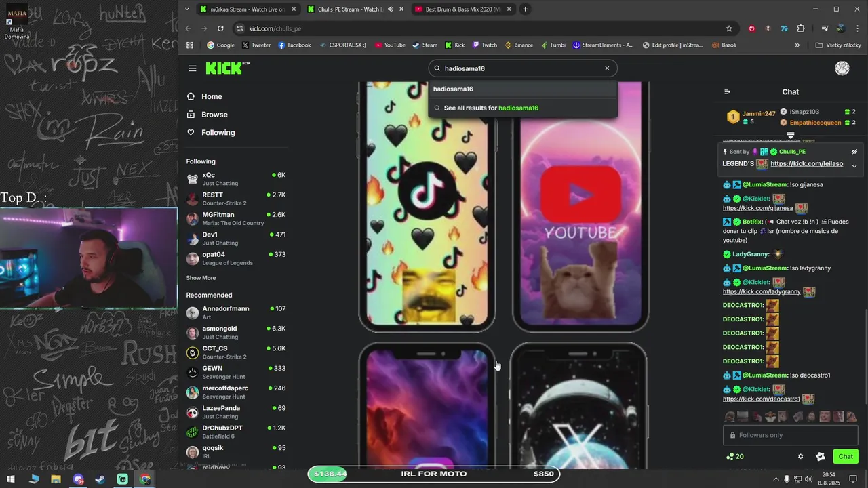Open CCT_CS recommended channel
Viewport: 868px width, 488px height.
pos(236,352)
